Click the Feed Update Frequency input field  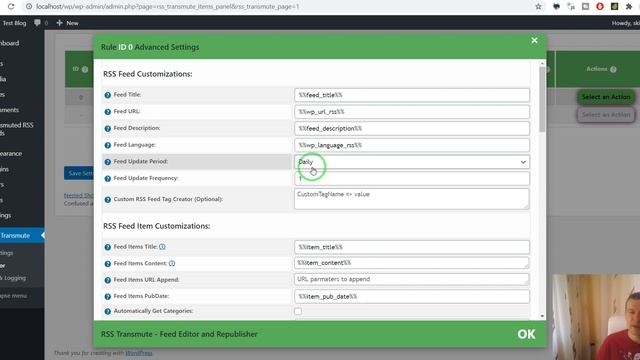411,179
